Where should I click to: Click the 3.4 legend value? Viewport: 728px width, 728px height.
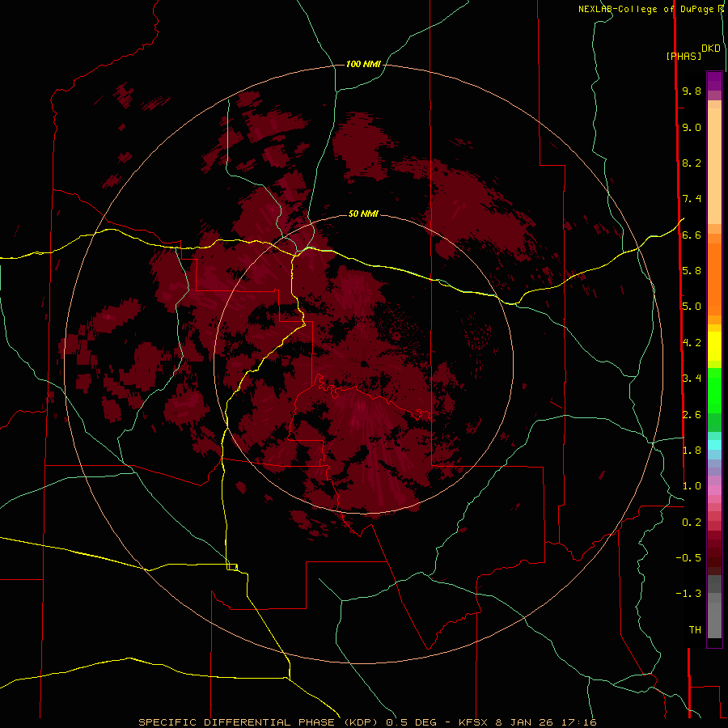click(x=692, y=379)
